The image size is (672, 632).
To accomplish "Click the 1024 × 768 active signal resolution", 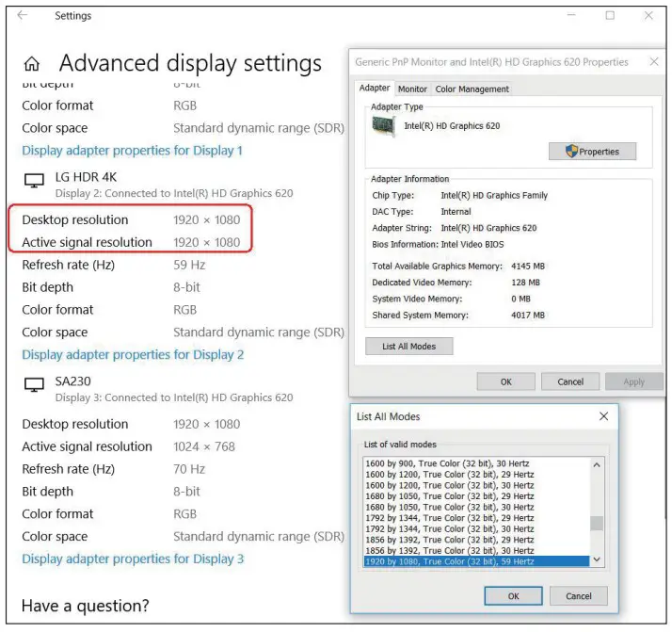I will [204, 446].
